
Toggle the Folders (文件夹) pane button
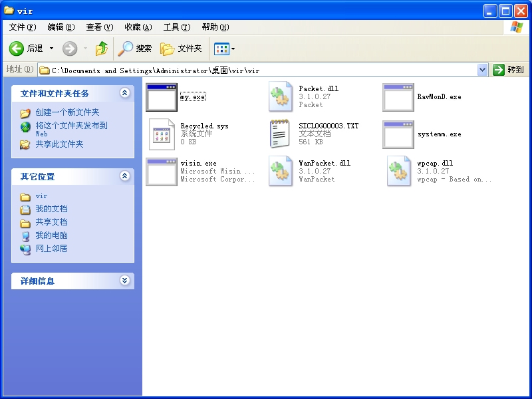click(x=181, y=49)
